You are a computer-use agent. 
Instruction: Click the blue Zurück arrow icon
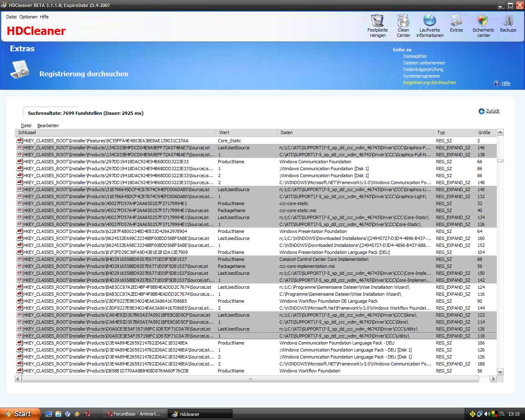click(x=482, y=111)
